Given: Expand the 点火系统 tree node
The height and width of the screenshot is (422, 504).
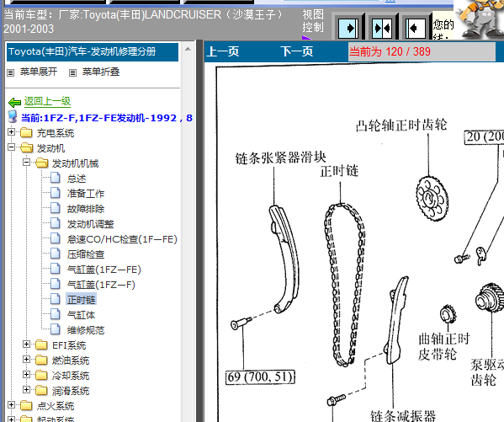Looking at the screenshot, I should coord(11,405).
